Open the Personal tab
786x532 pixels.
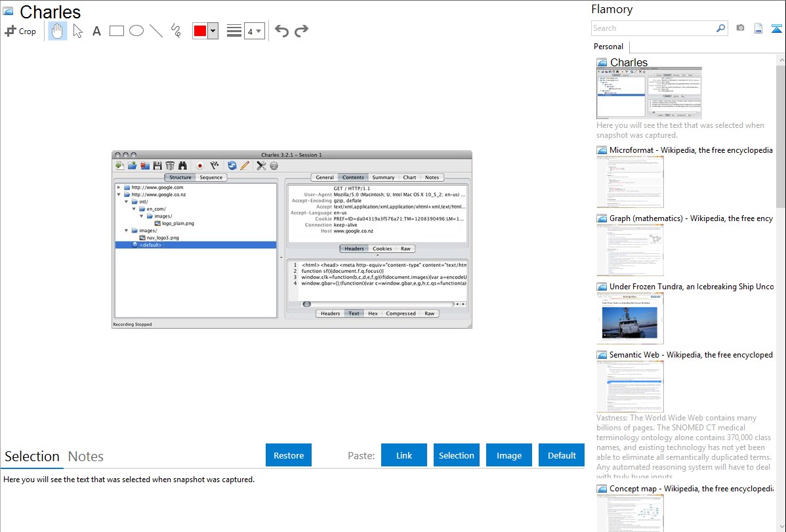click(608, 47)
